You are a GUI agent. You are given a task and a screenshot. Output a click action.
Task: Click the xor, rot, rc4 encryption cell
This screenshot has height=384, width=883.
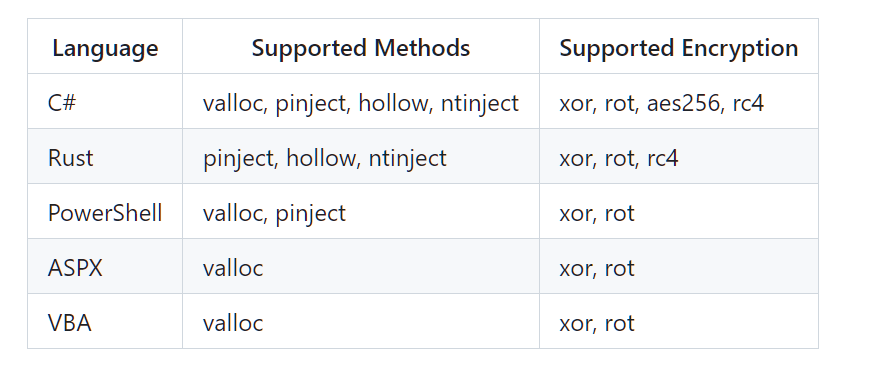[x=679, y=156]
